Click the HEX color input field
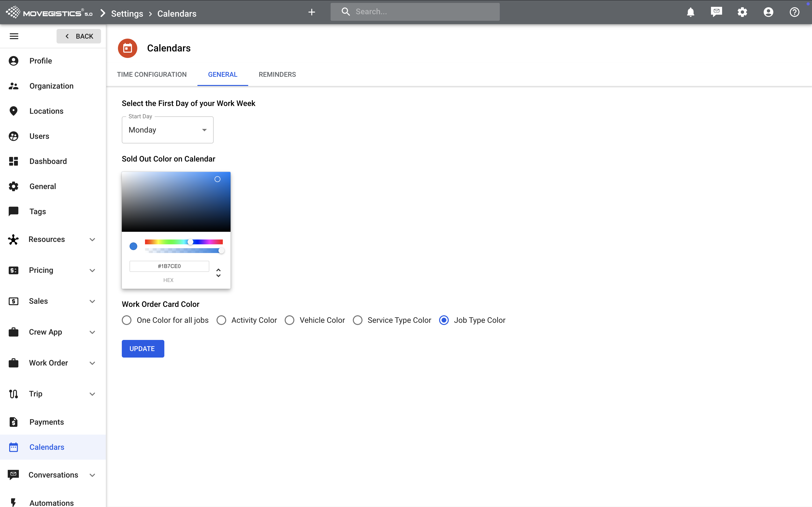This screenshot has height=507, width=812. click(x=169, y=266)
